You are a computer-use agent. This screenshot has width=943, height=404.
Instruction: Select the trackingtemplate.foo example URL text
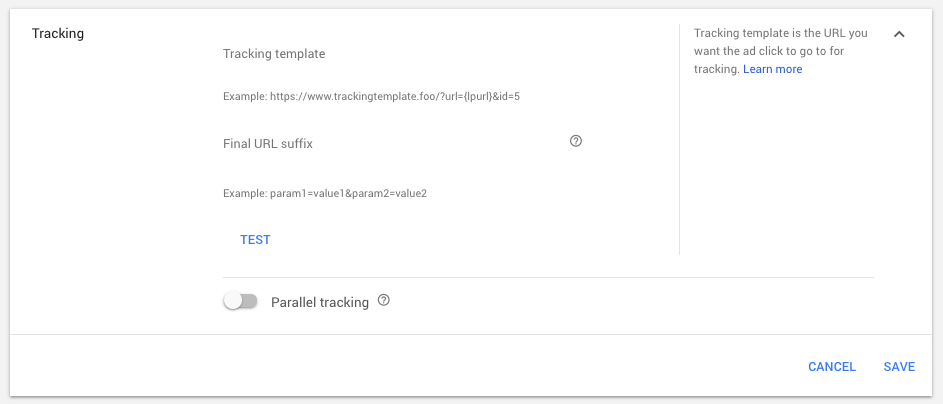coord(395,96)
